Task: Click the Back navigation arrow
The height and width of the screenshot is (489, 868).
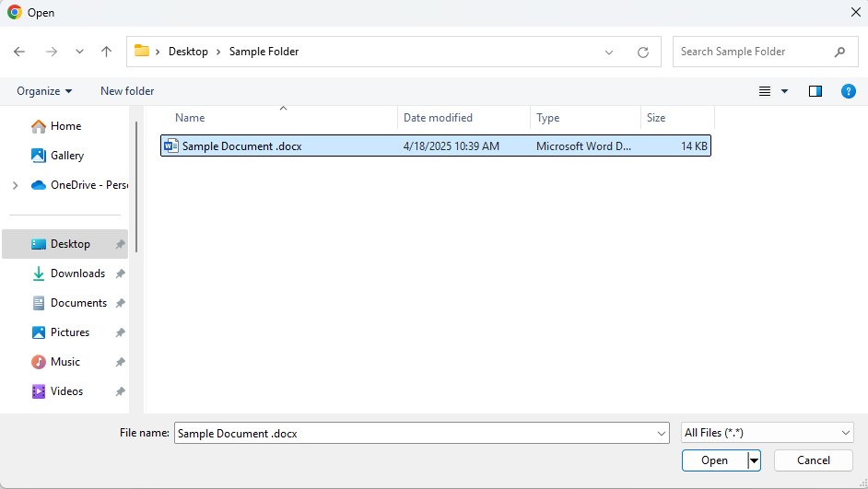Action: coord(19,52)
